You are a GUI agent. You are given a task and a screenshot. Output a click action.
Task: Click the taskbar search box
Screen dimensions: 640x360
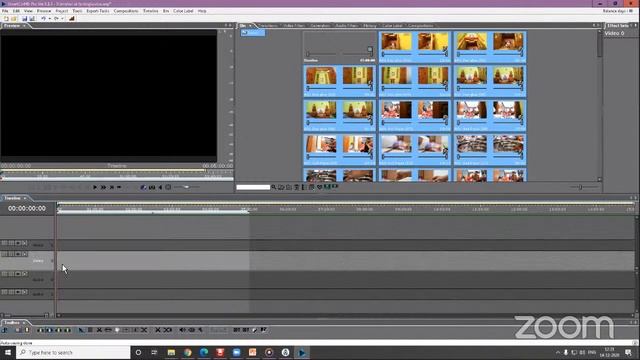tap(73, 352)
